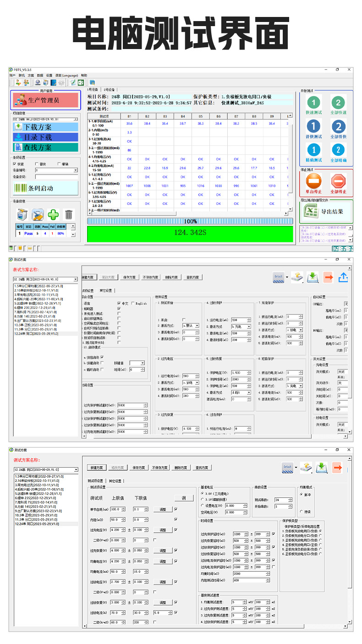Viewport: 362px width, 644px height.
Task: Click the green plus add-device icon
Action: (x=54, y=214)
